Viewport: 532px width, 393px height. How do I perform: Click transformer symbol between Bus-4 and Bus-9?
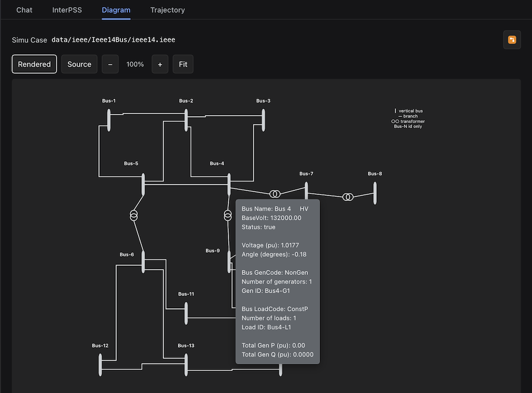(x=228, y=215)
